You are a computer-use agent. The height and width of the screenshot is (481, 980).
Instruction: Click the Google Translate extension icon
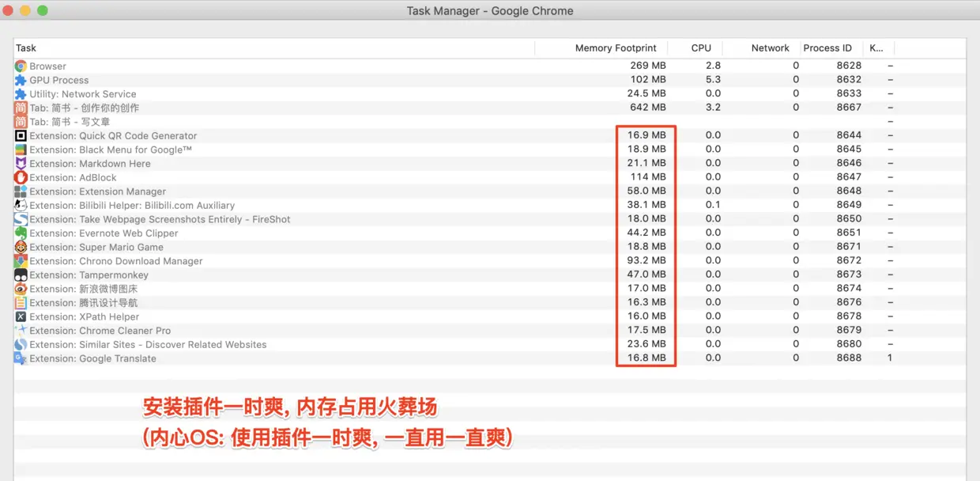click(21, 358)
